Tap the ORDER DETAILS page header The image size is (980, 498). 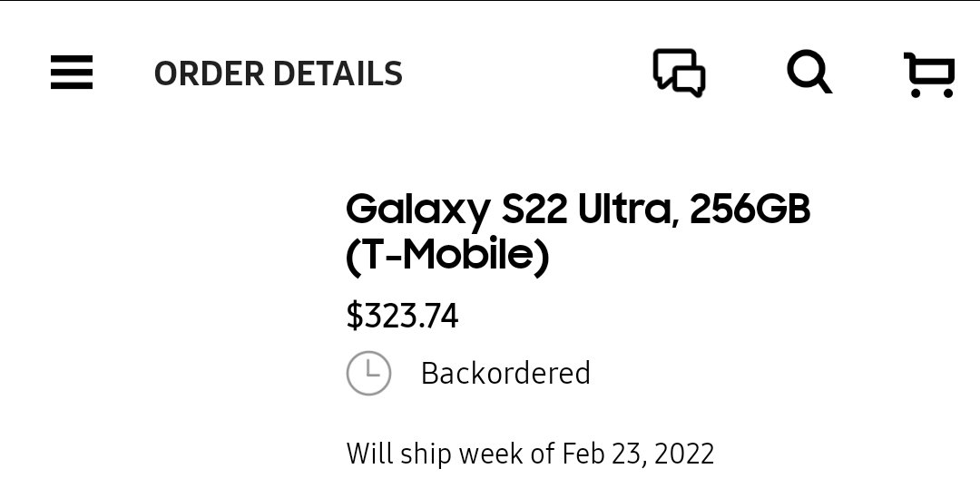click(278, 73)
